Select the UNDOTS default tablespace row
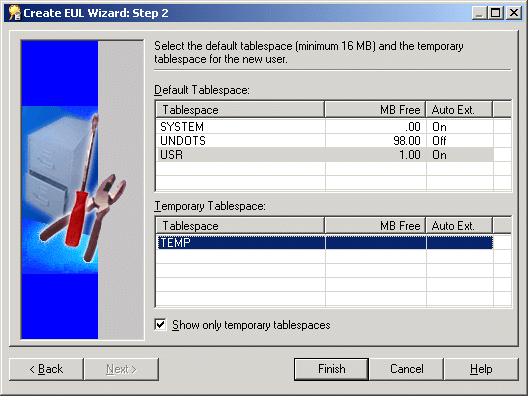This screenshot has width=528, height=396. pos(325,140)
